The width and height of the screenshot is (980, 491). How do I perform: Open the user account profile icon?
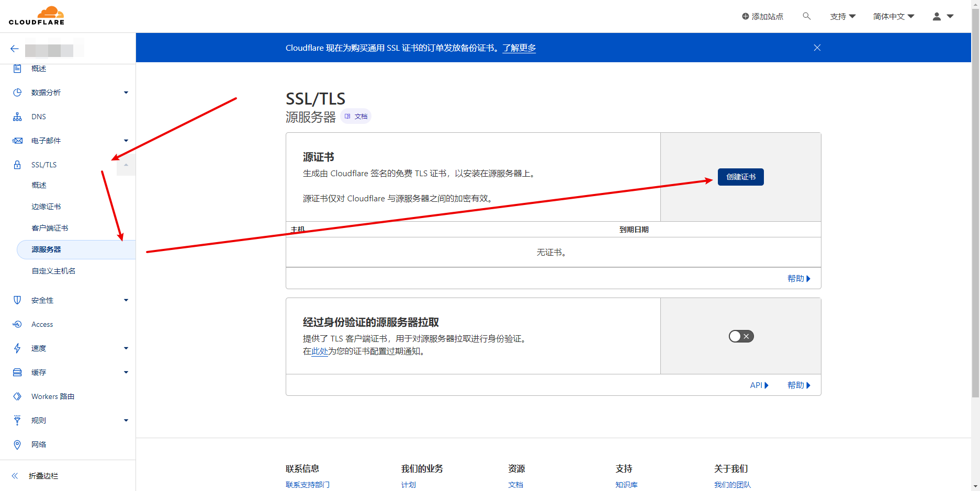coord(937,17)
